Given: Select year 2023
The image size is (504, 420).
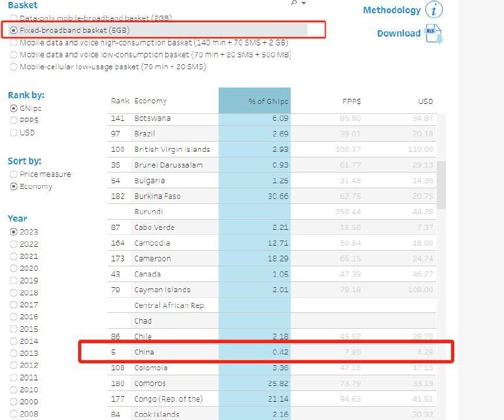Looking at the screenshot, I should tap(24, 232).
